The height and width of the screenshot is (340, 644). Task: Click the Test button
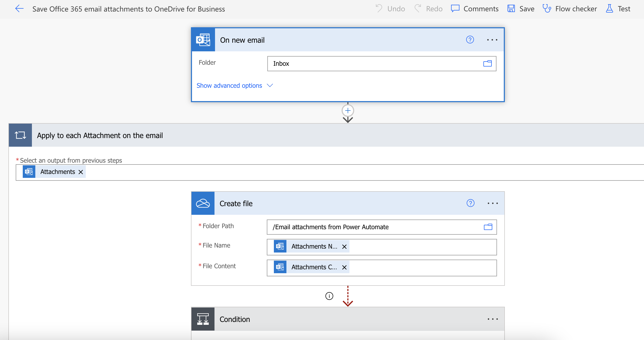(x=618, y=9)
